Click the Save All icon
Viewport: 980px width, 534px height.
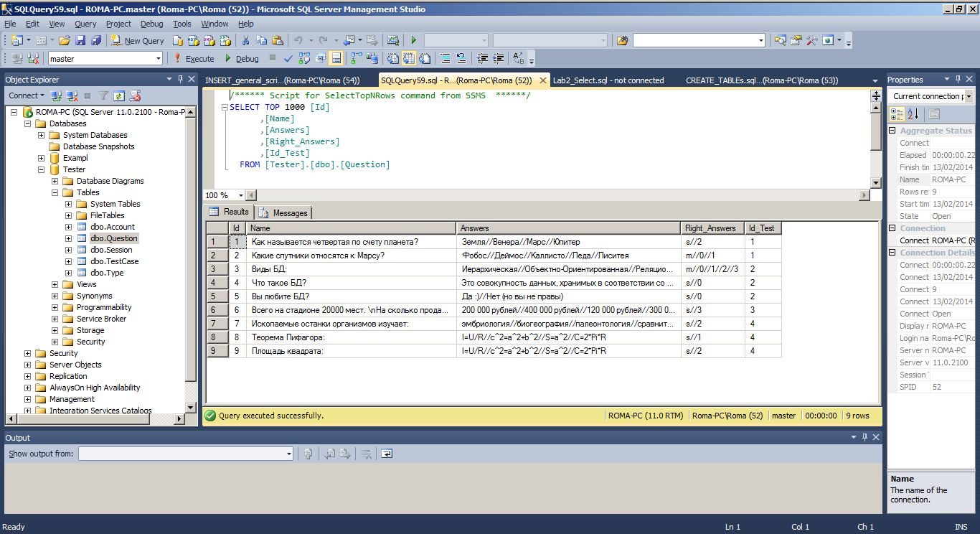[96, 41]
